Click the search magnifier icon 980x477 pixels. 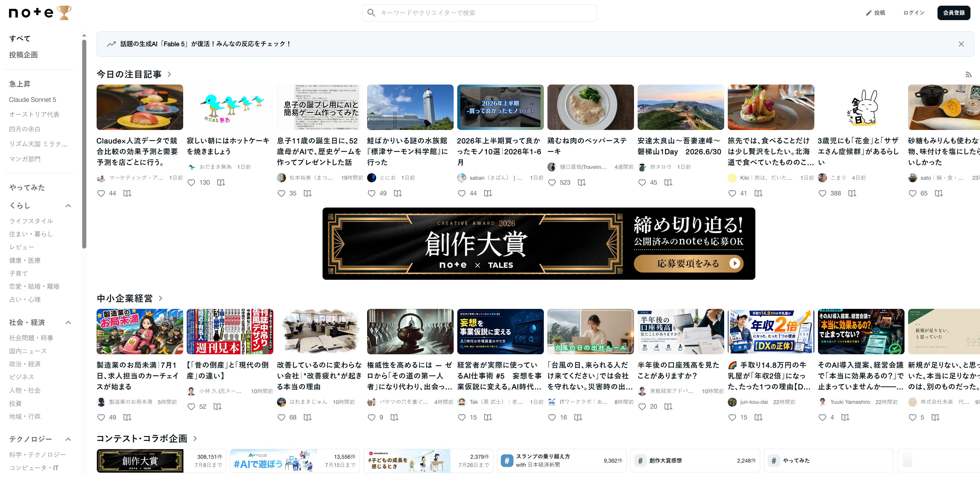click(371, 13)
